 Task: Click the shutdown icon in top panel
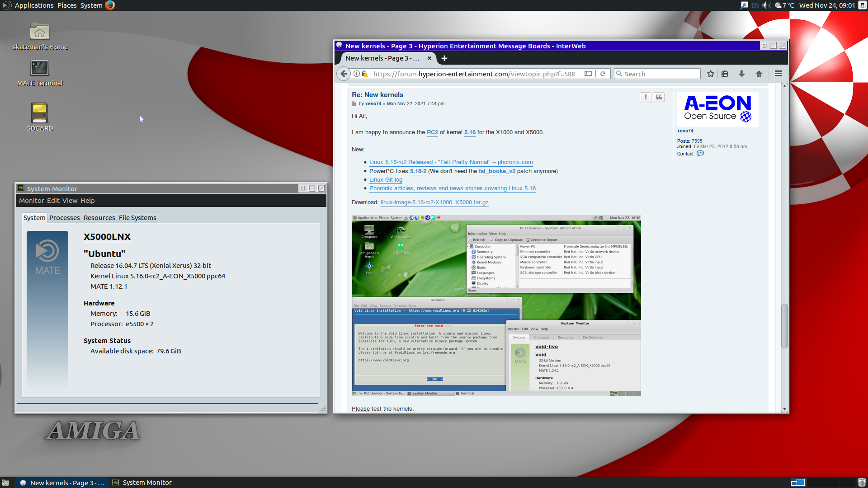coord(862,5)
